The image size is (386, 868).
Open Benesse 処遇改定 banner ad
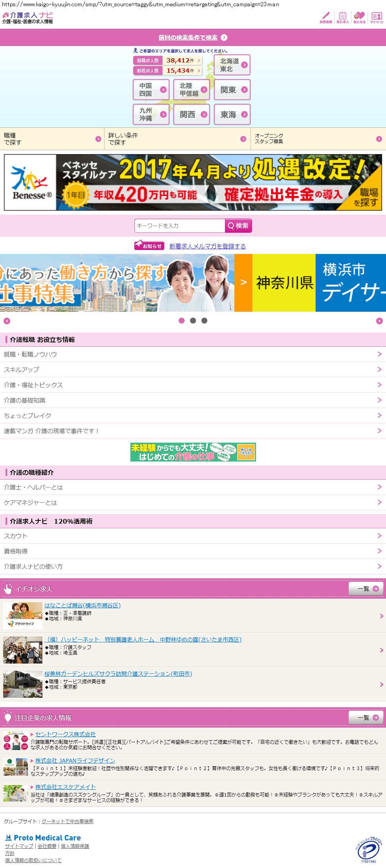click(x=193, y=182)
